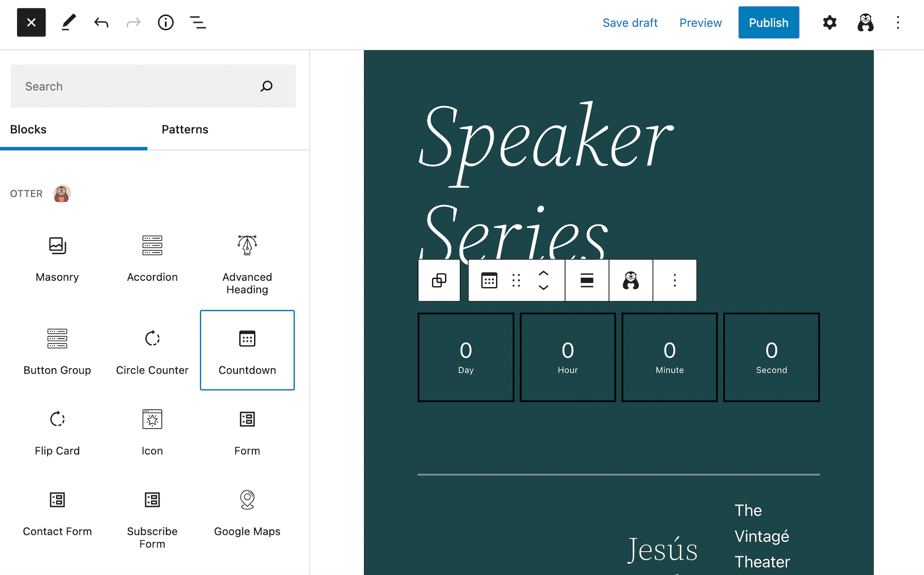Move the Countdown block up
This screenshot has width=924, height=575.
(x=543, y=273)
